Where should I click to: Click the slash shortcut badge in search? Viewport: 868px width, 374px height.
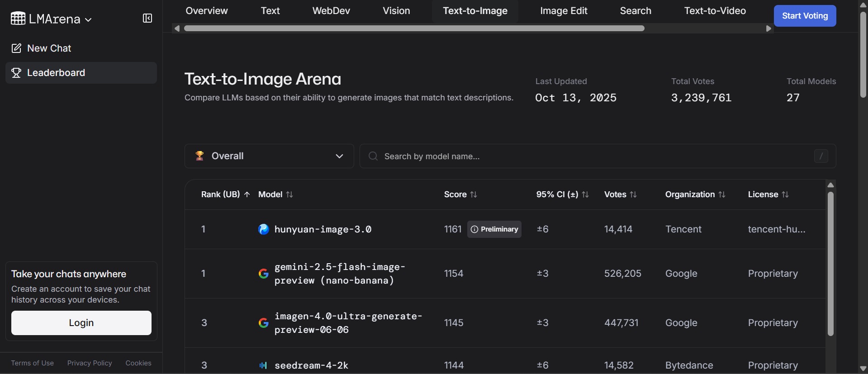[821, 156]
